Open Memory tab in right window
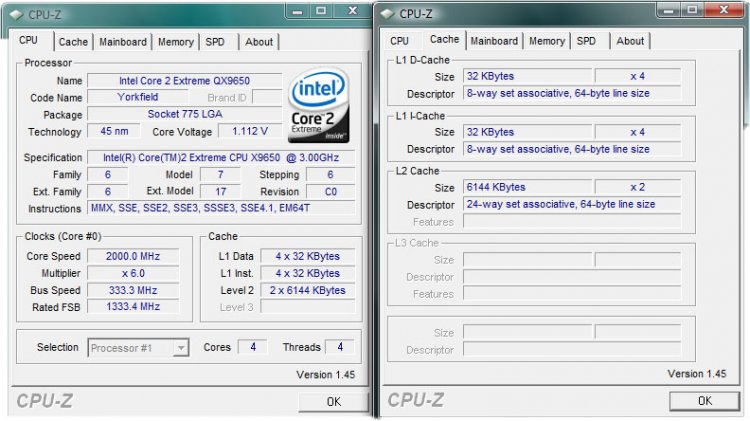Viewport: 750px width, 421px height. 547,41
